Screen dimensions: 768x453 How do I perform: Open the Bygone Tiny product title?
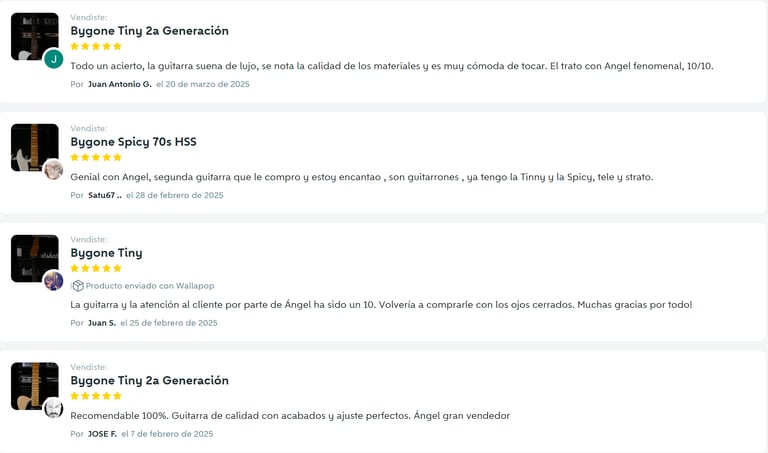point(106,253)
